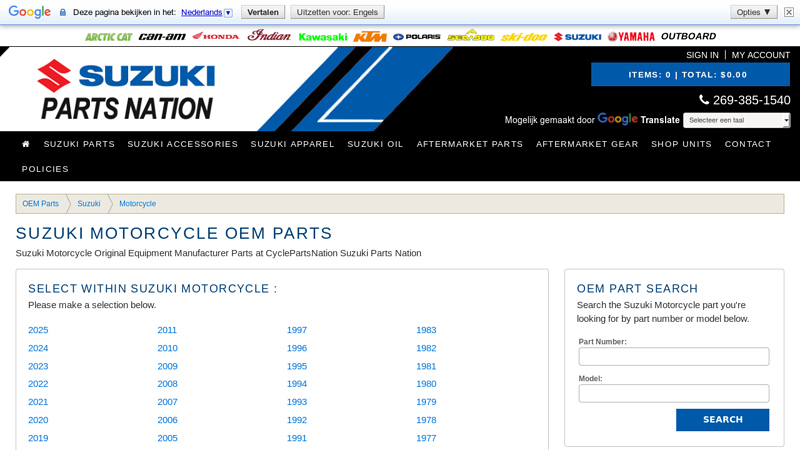Viewport: 800px width, 450px height.
Task: Select model year 2022
Action: click(38, 384)
